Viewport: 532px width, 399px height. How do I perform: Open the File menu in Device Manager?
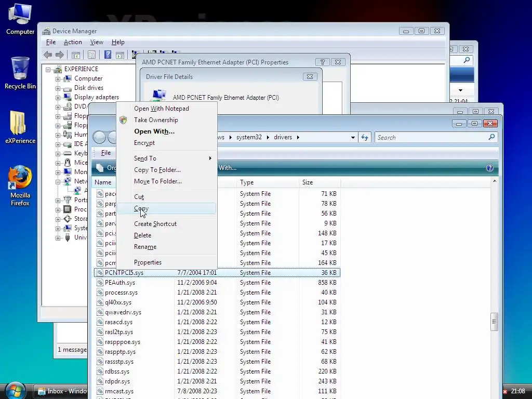coord(51,42)
